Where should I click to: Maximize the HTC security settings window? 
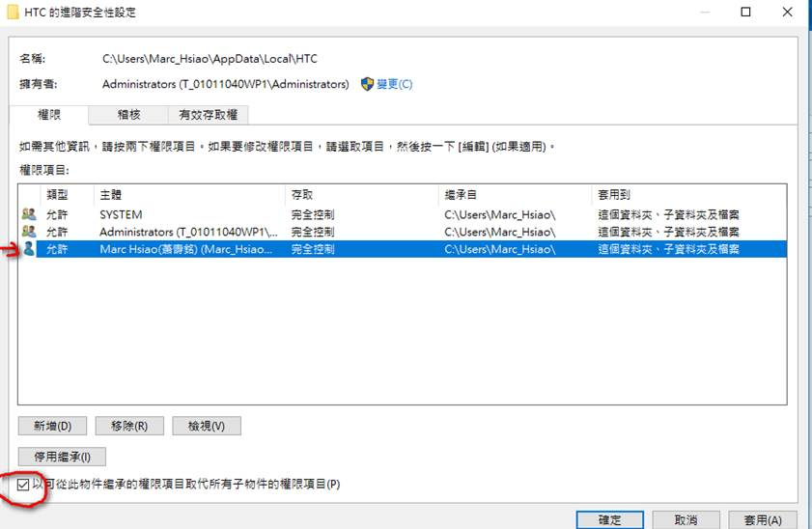click(745, 12)
